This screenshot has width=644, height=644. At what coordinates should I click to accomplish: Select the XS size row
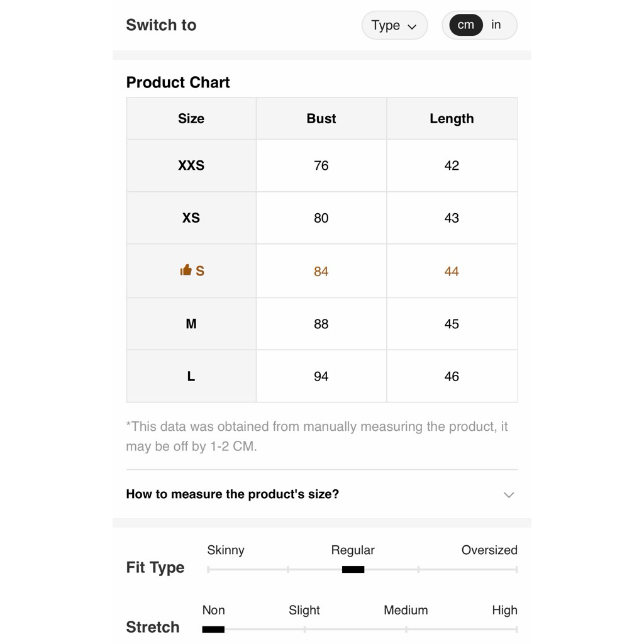321,218
